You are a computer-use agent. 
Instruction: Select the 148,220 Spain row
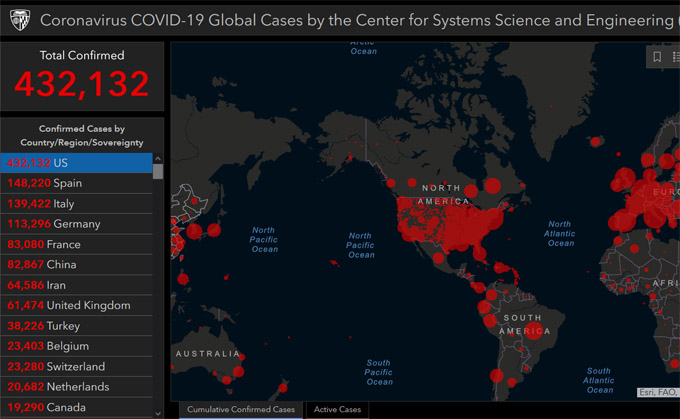pos(76,183)
